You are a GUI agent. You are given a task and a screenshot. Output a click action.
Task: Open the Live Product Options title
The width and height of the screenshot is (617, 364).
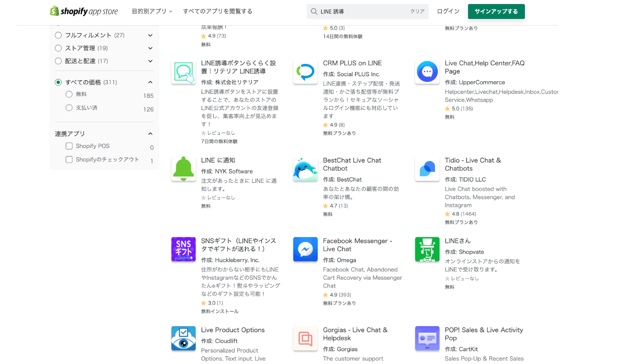(233, 330)
